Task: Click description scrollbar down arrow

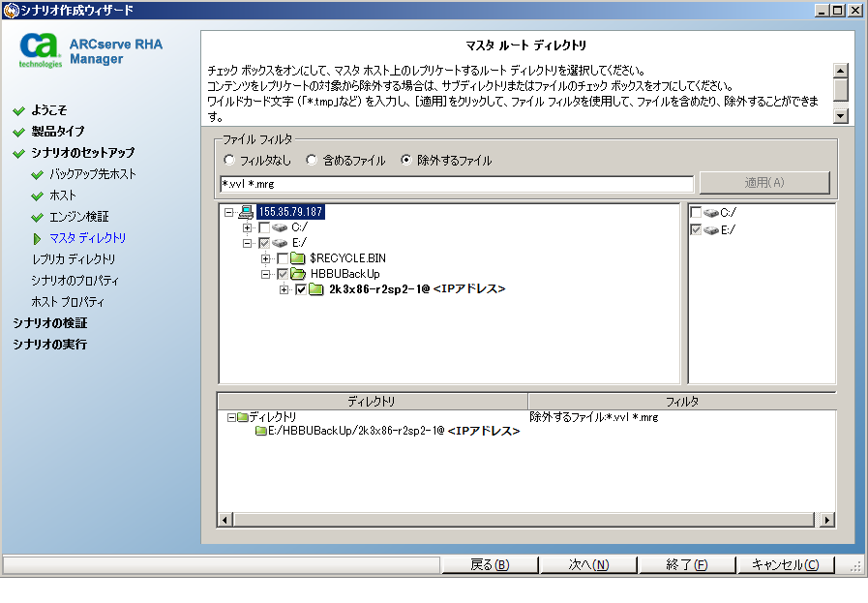Action: 841,116
